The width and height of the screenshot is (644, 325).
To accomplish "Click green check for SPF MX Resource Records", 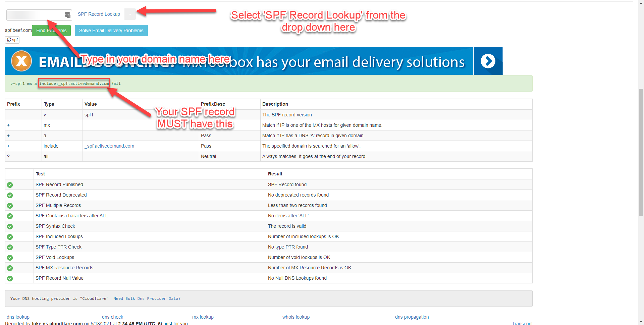I will [10, 268].
